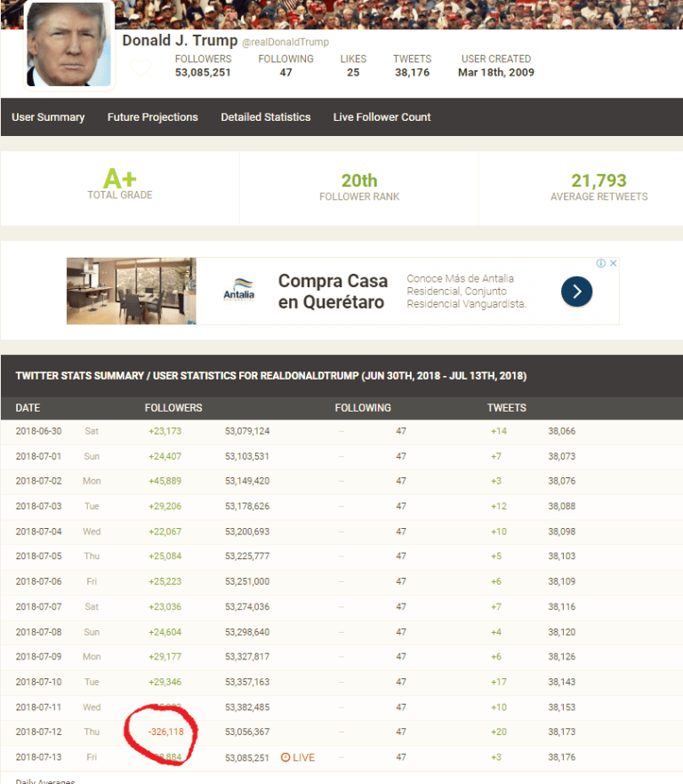Click the -326,118 followers value
The height and width of the screenshot is (784, 683).
click(x=161, y=732)
